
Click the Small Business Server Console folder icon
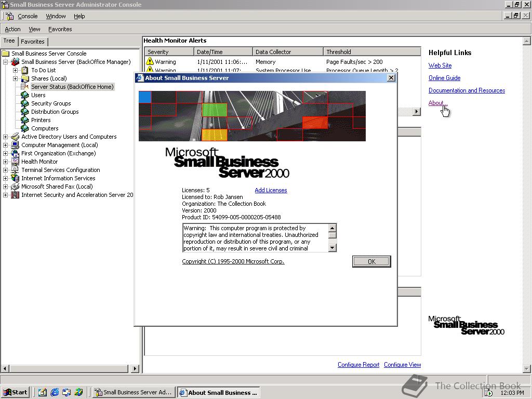pos(5,54)
